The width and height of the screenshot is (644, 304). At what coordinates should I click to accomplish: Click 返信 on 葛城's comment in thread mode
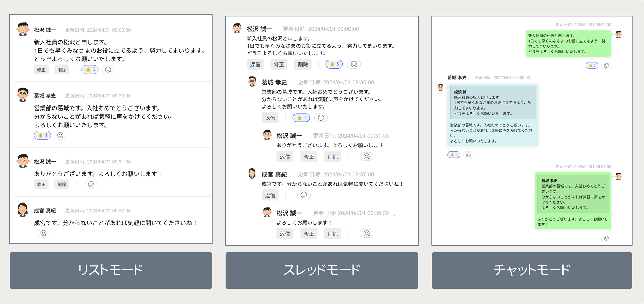click(x=270, y=118)
